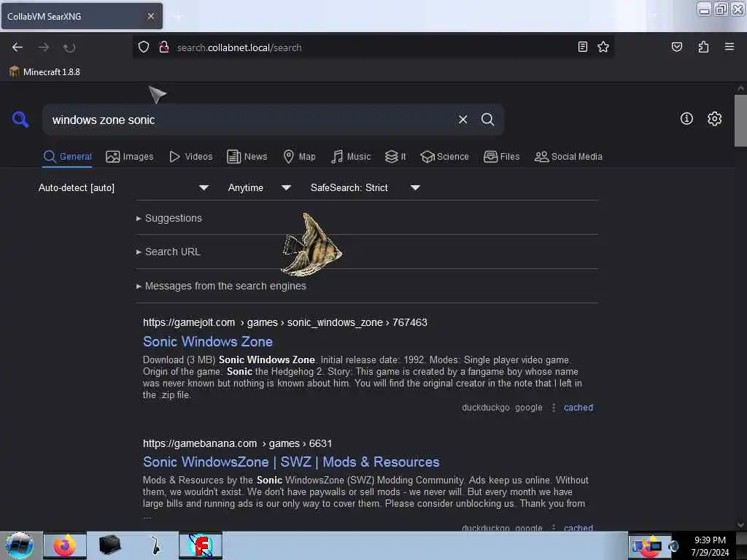Open the Sonic Windows Zone result
Screen dimensions: 747x560
click(x=208, y=341)
